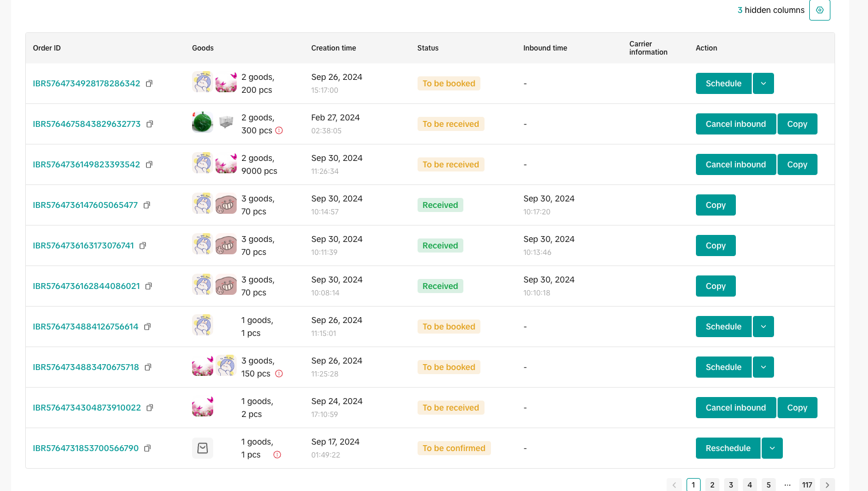The height and width of the screenshot is (491, 868).
Task: Go to next page with right arrow
Action: pos(827,485)
